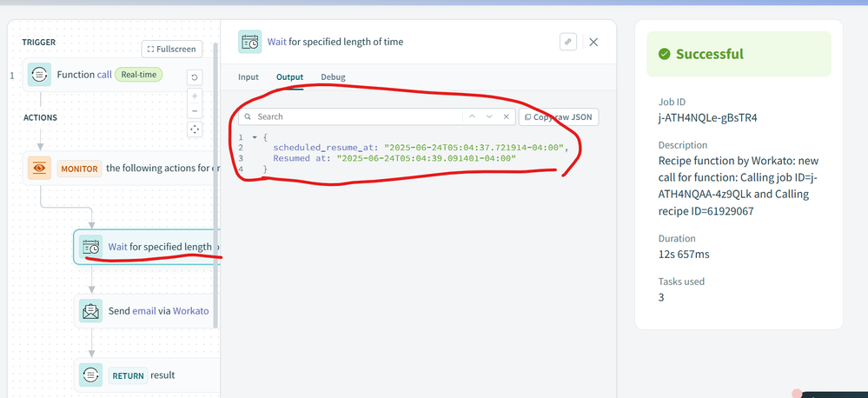Zoom out the canvas with minus icon

point(195,111)
